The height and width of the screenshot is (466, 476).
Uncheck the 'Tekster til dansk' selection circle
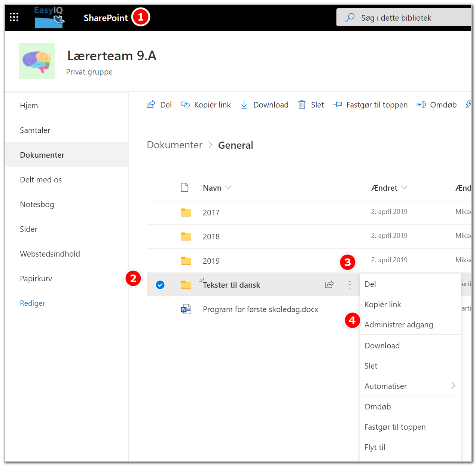(160, 285)
